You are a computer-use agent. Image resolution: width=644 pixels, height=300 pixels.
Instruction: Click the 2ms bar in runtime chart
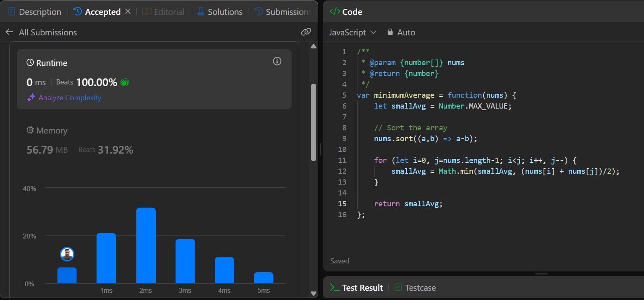(146, 245)
